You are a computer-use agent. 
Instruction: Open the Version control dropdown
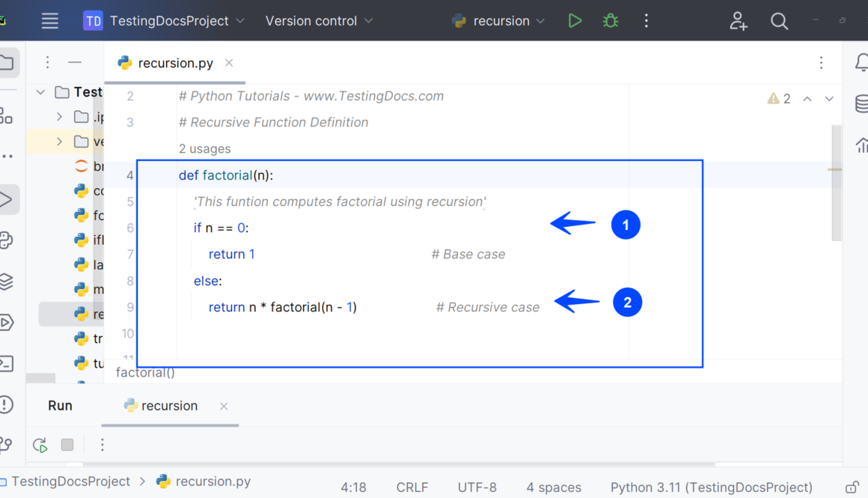point(319,21)
